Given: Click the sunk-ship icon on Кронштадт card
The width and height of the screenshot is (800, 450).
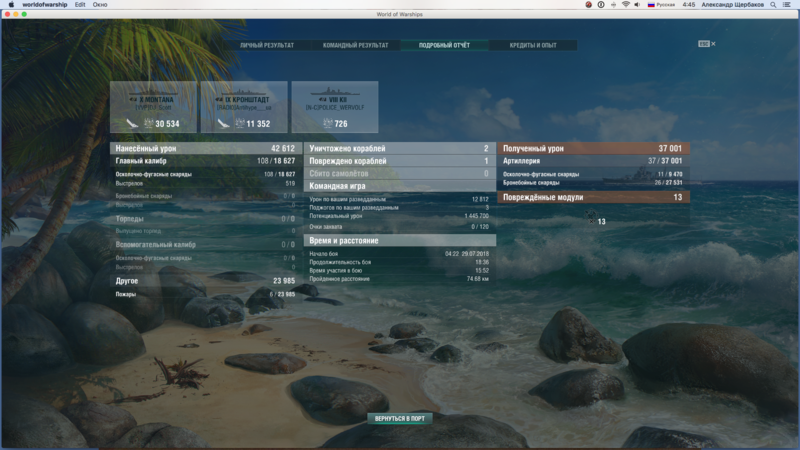Looking at the screenshot, I should click(223, 123).
